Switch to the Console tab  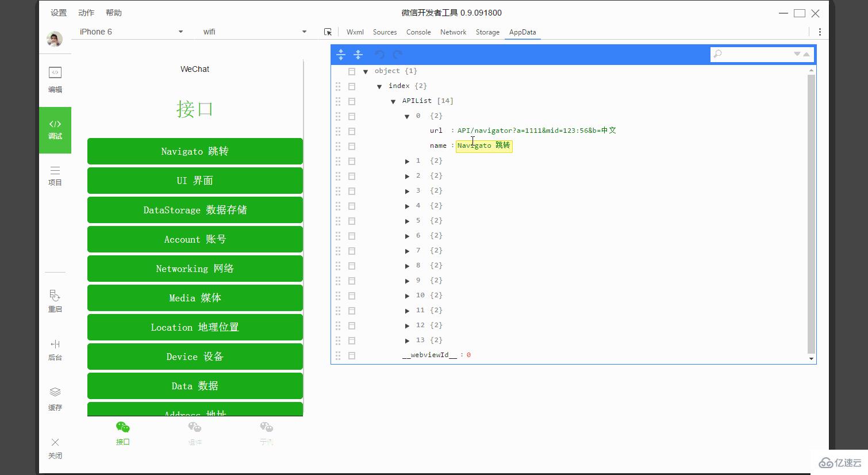pyautogui.click(x=418, y=32)
